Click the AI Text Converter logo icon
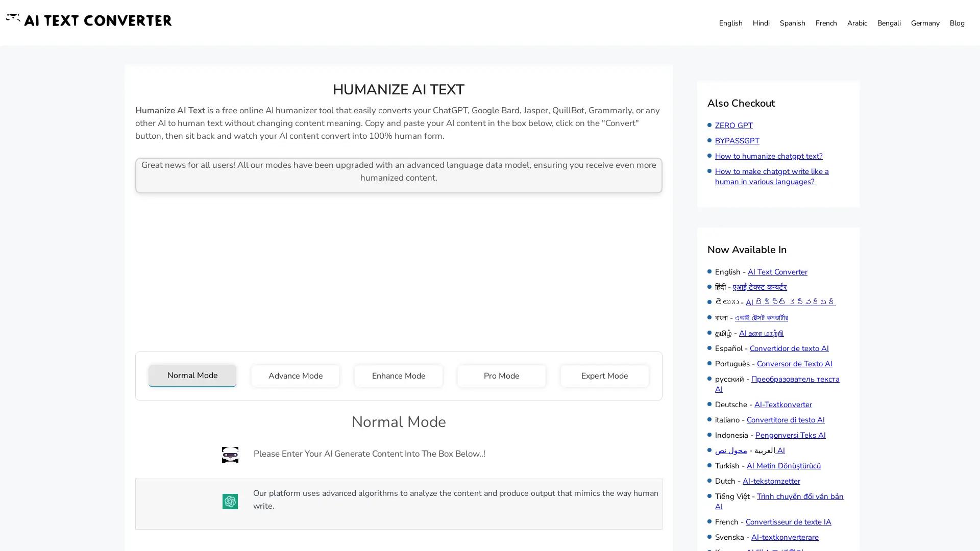Viewport: 980px width, 551px height. pyautogui.click(x=13, y=19)
